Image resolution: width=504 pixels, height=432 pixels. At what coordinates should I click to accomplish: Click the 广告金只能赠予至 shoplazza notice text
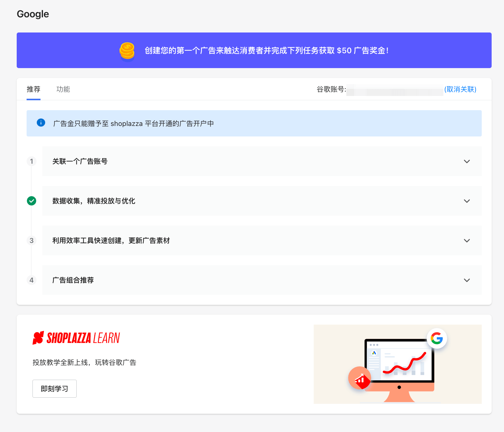pyautogui.click(x=134, y=123)
